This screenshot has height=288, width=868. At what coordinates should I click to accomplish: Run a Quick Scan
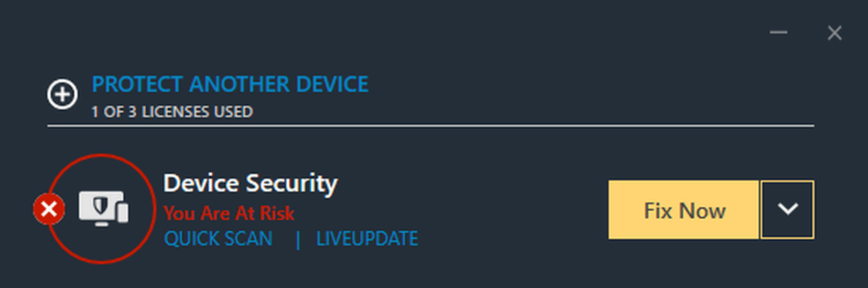tap(218, 239)
